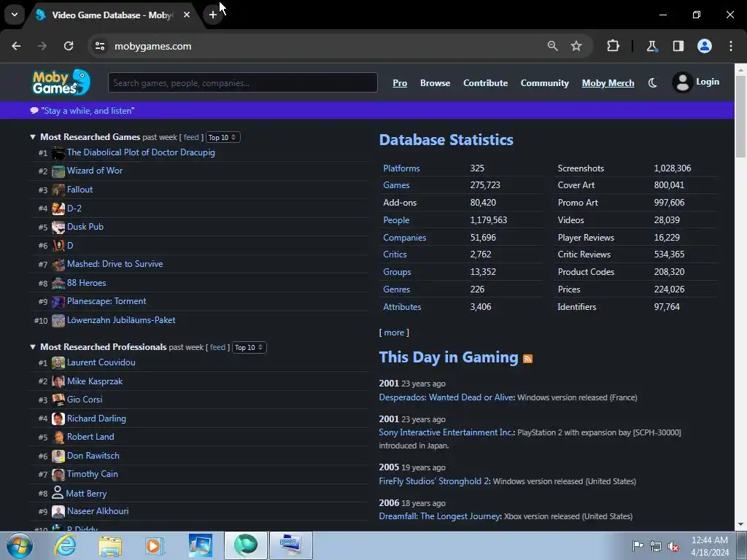Open Sony Interactive Entertainment Inc. link
The width and height of the screenshot is (747, 560).
tap(446, 432)
